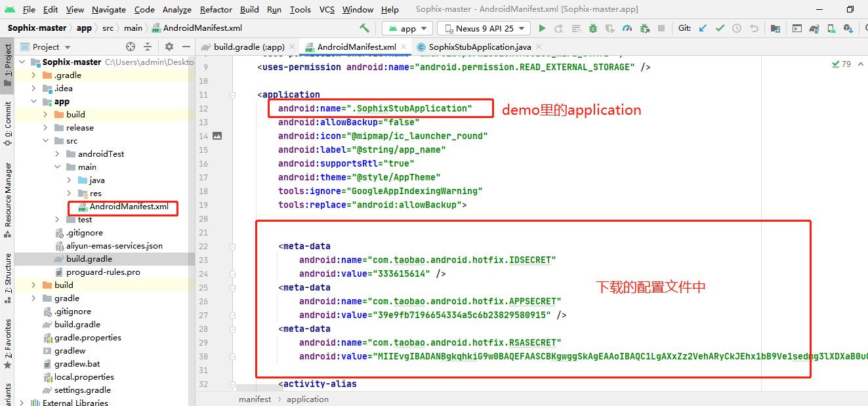
Task: Click the Run Anything toolbar icon
Action: [797, 28]
